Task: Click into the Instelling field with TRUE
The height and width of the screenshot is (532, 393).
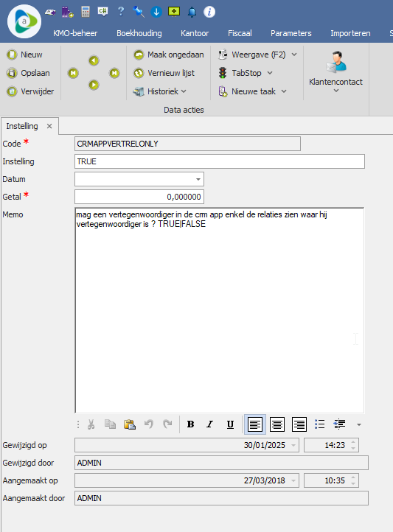Action: [x=220, y=161]
